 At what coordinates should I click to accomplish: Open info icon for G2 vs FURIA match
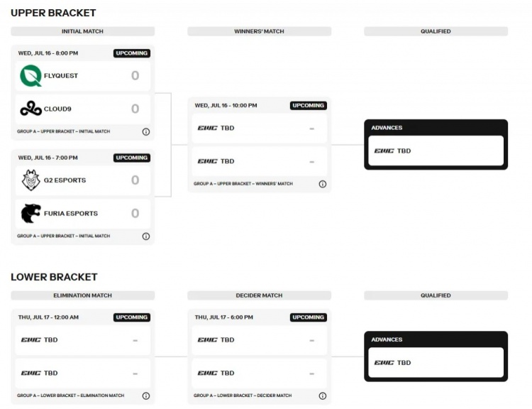146,236
